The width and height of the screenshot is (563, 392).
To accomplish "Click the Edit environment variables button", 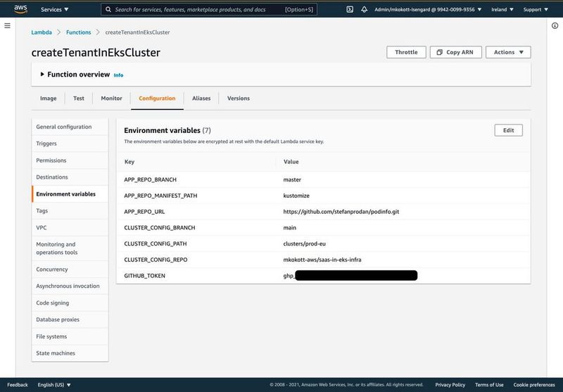I will pos(508,130).
